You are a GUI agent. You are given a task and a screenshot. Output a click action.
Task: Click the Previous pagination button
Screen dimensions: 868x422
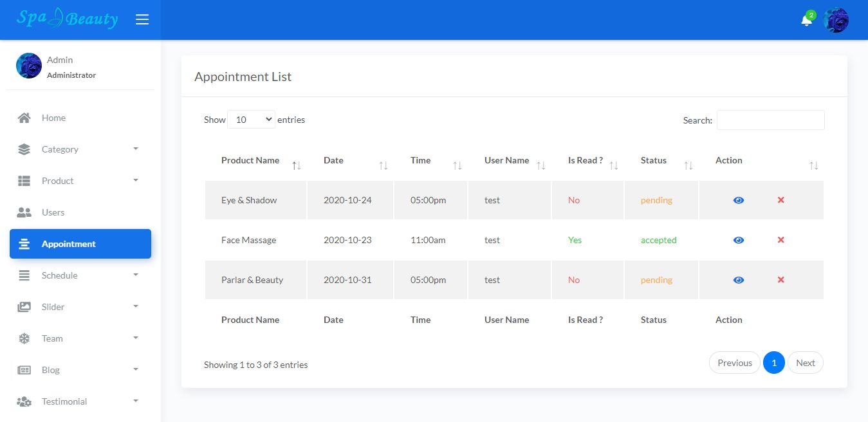734,363
